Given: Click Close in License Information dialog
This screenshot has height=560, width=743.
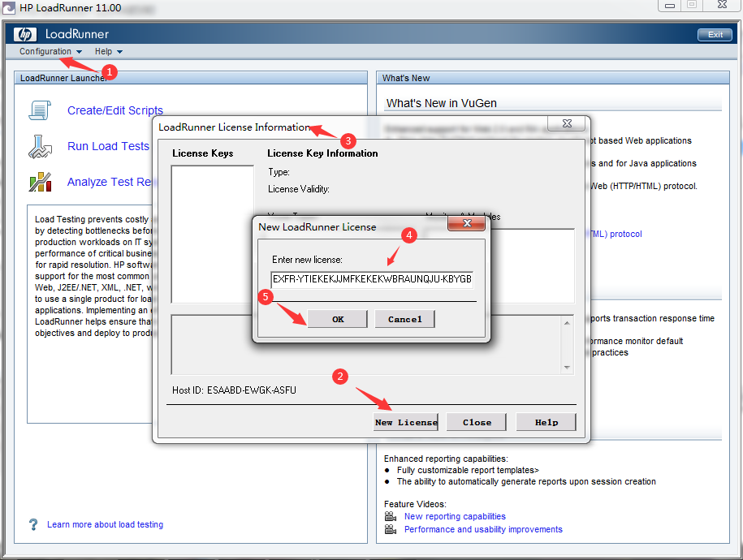Looking at the screenshot, I should 477,422.
